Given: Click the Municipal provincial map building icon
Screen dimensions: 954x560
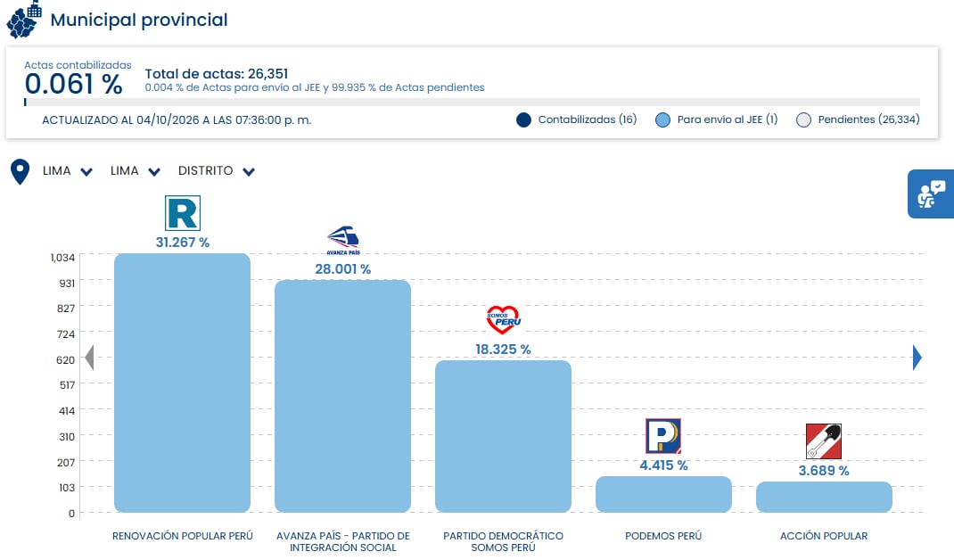Looking at the screenshot, I should pos(24,20).
